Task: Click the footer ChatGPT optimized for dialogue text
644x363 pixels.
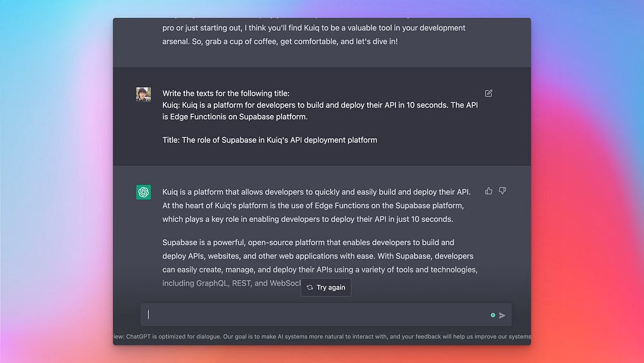Action: pos(322,337)
